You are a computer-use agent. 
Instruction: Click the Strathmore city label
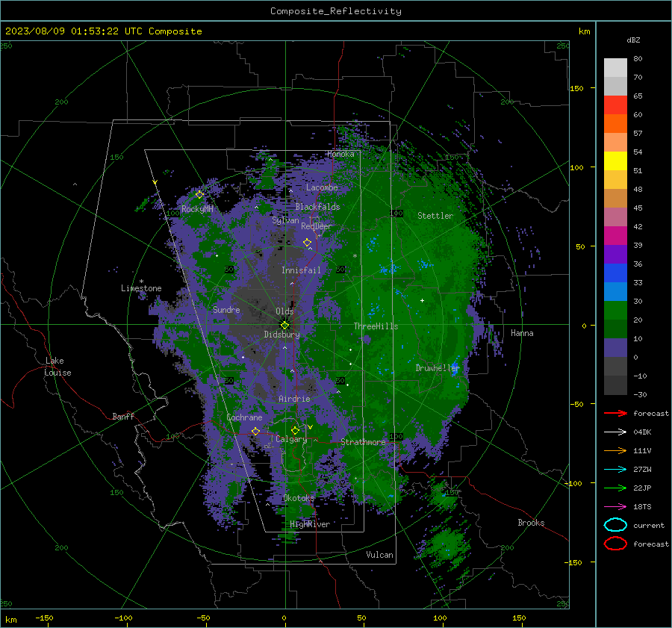[x=363, y=442]
